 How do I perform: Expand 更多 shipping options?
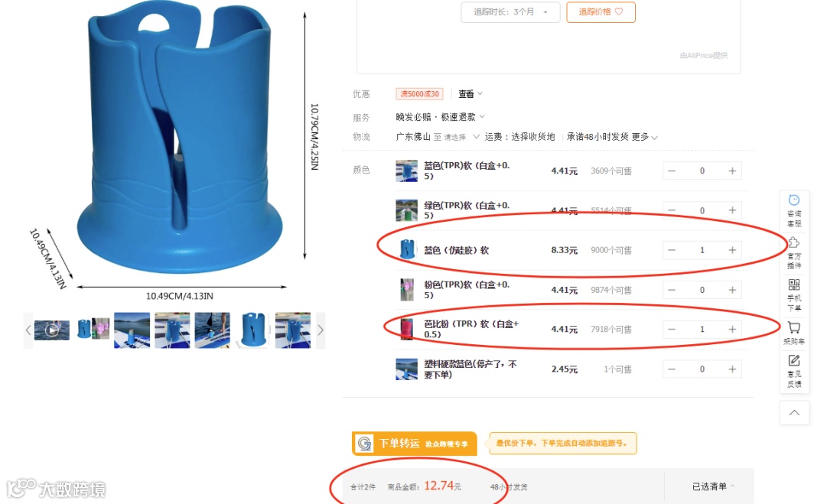[x=645, y=137]
